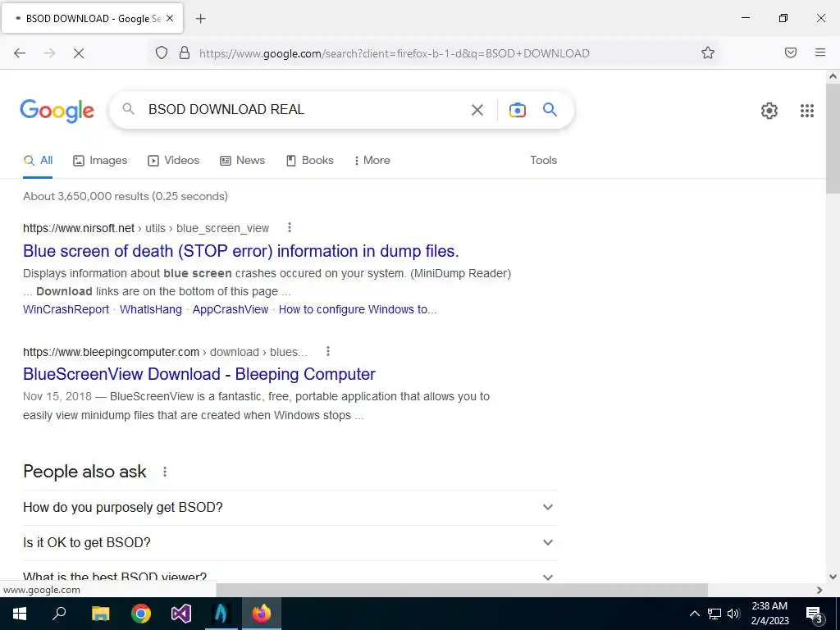Expand What is the best BSOD viewer question
This screenshot has width=840, height=630.
[x=290, y=576]
